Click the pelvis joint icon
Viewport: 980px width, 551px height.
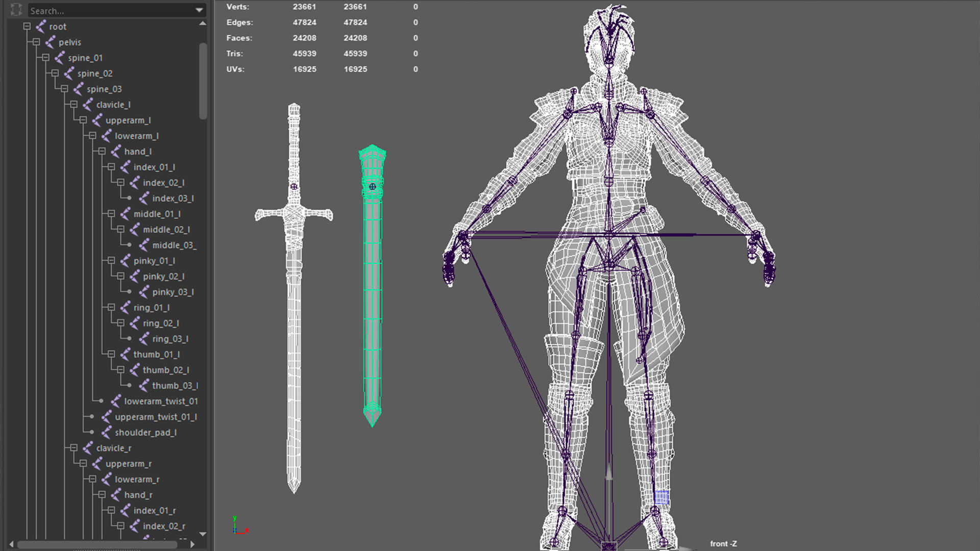(50, 42)
